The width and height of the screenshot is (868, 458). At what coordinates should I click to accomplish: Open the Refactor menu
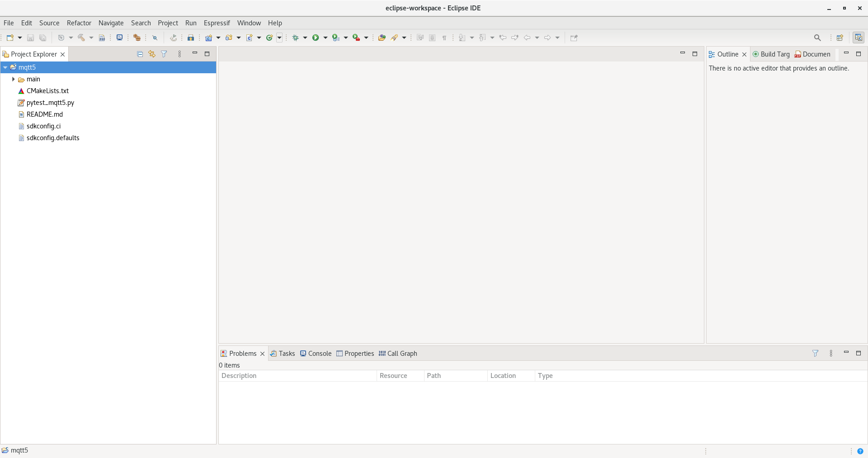point(79,23)
